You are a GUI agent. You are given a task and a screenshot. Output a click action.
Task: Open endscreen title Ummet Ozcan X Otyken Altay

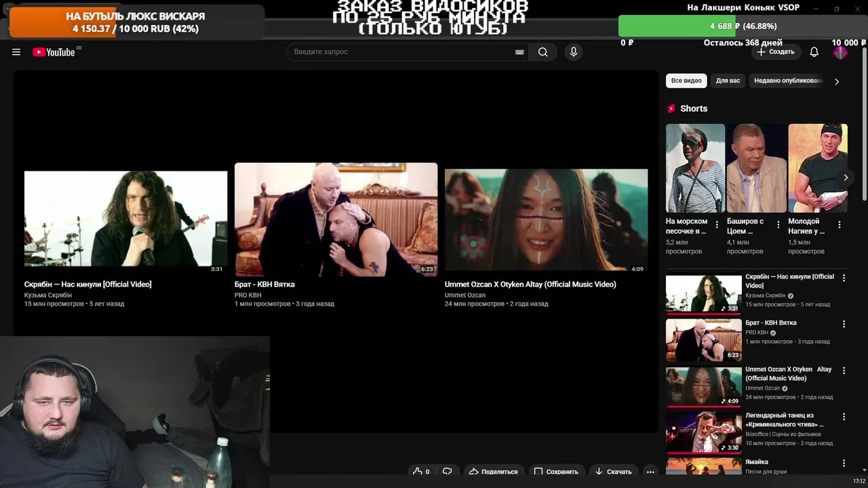530,285
